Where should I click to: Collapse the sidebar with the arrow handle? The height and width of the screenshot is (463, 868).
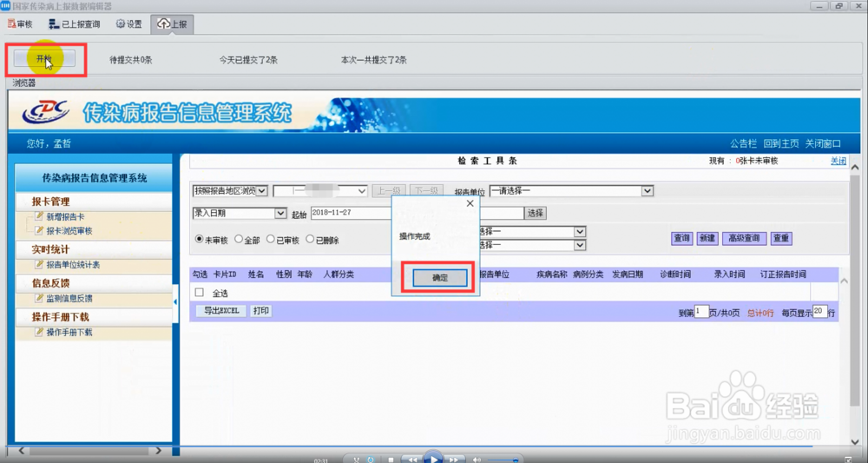175,301
